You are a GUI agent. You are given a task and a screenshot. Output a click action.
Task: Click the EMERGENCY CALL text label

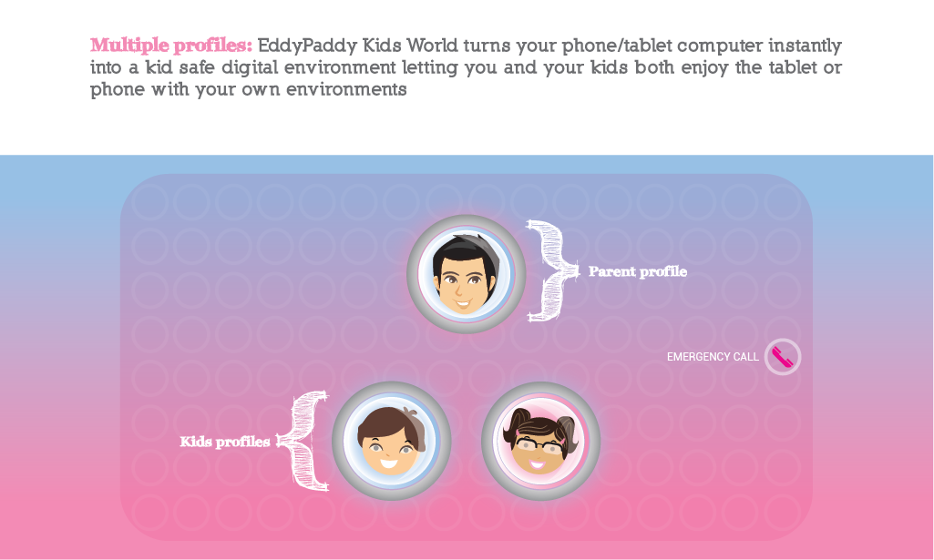(x=713, y=357)
